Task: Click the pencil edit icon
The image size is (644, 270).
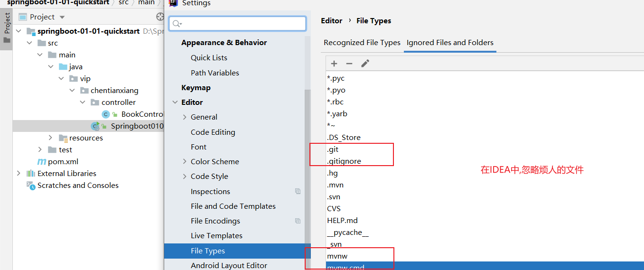Action: click(365, 64)
